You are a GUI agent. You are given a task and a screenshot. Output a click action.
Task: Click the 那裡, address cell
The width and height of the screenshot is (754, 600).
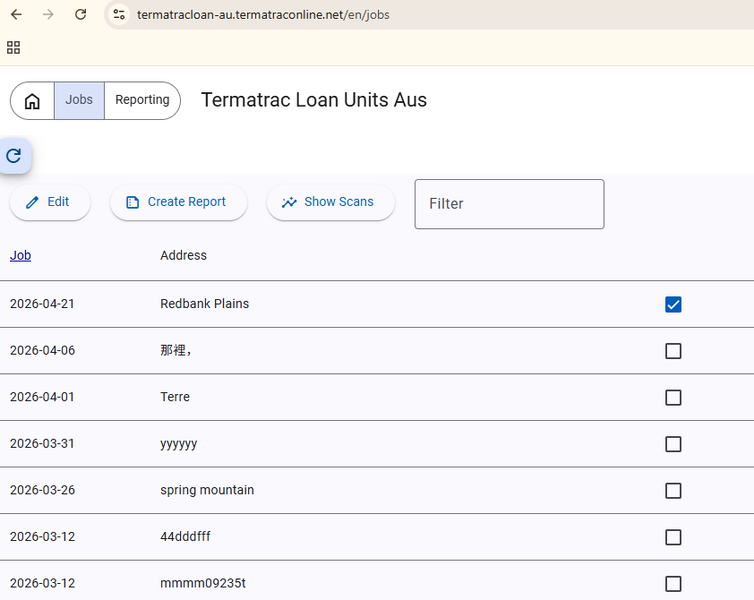click(x=176, y=350)
